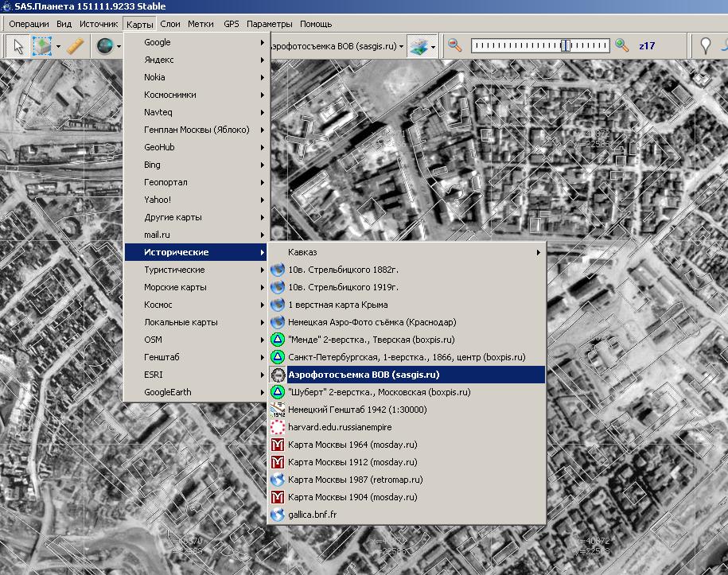Select Аэрофотосъемка ВОВ (sasgis.ru) entry
The width and height of the screenshot is (728, 575).
point(407,375)
